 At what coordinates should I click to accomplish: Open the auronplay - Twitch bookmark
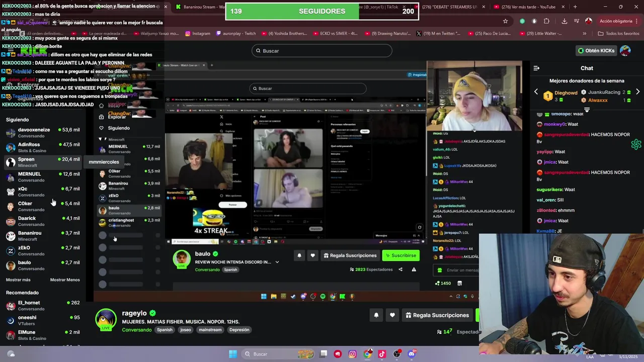tap(236, 33)
